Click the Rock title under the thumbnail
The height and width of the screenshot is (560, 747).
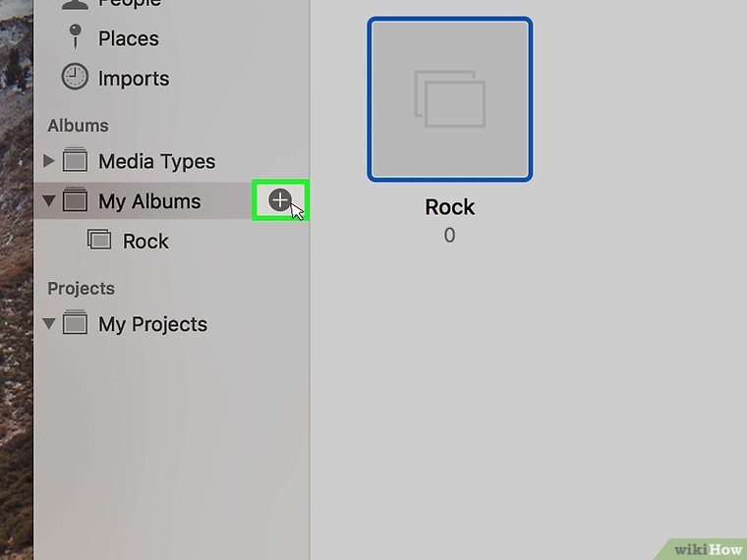pos(450,207)
